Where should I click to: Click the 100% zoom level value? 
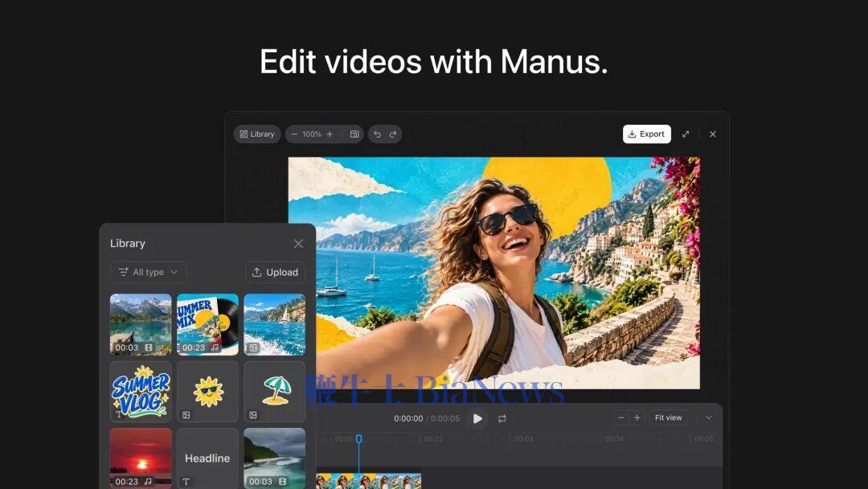pos(312,134)
